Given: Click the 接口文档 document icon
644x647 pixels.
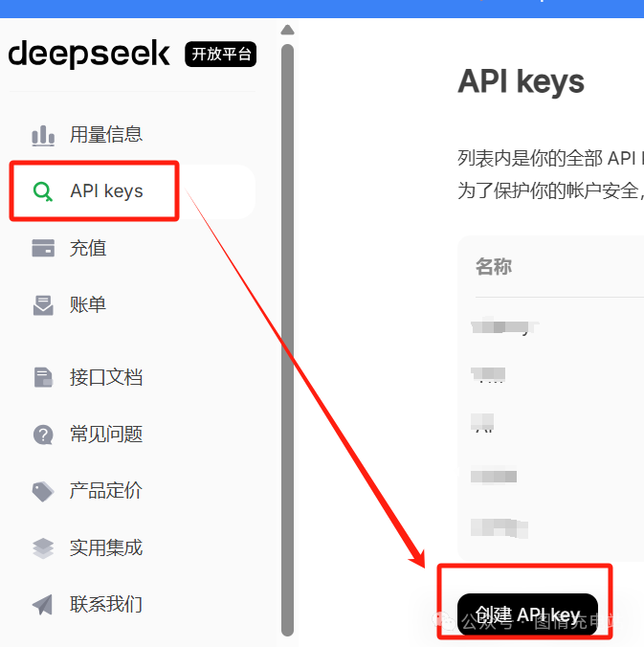Looking at the screenshot, I should [43, 377].
